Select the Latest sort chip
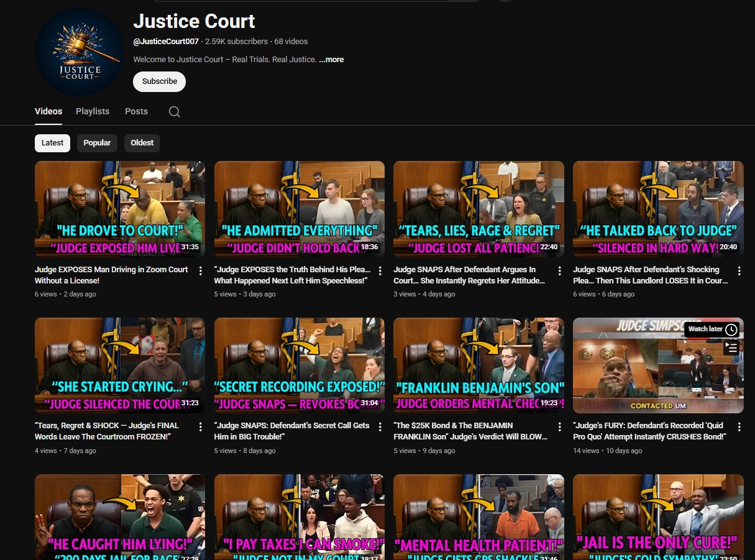The image size is (755, 560). pyautogui.click(x=52, y=143)
